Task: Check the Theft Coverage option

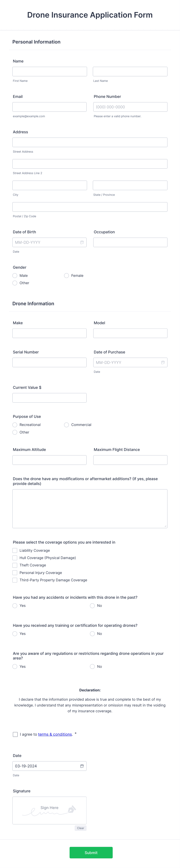Action: click(x=15, y=565)
